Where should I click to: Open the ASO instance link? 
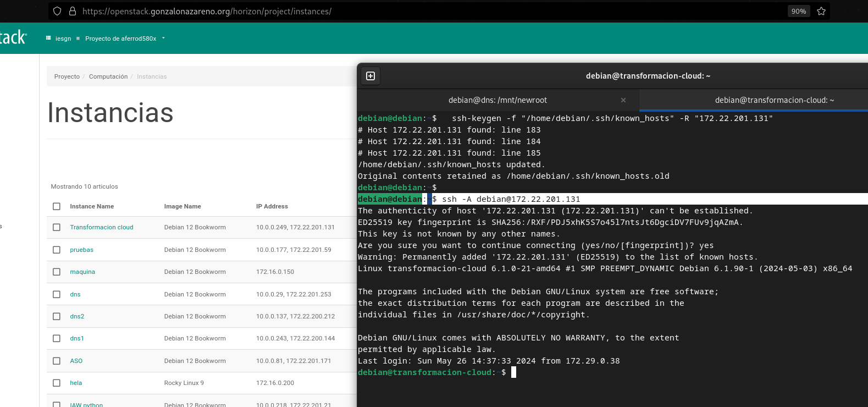tap(76, 361)
